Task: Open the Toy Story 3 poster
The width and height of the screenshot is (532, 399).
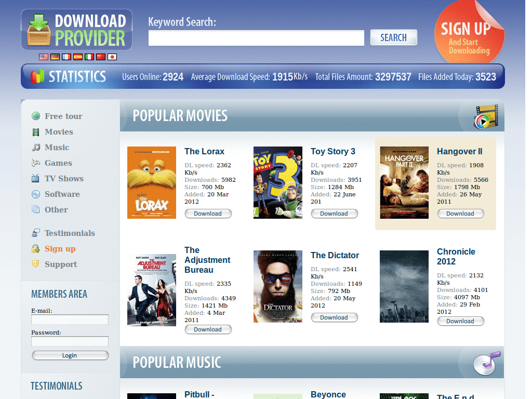Action: click(x=278, y=182)
